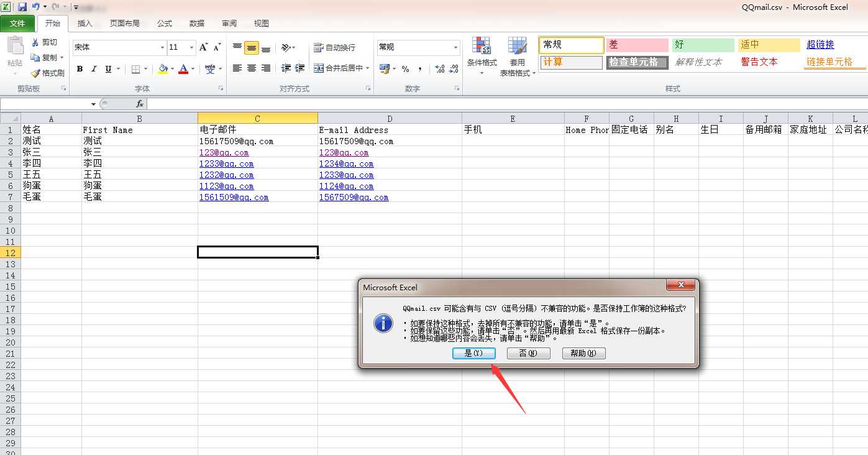The width and height of the screenshot is (868, 455).
Task: Apply top vertical alignment
Action: pyautogui.click(x=237, y=48)
